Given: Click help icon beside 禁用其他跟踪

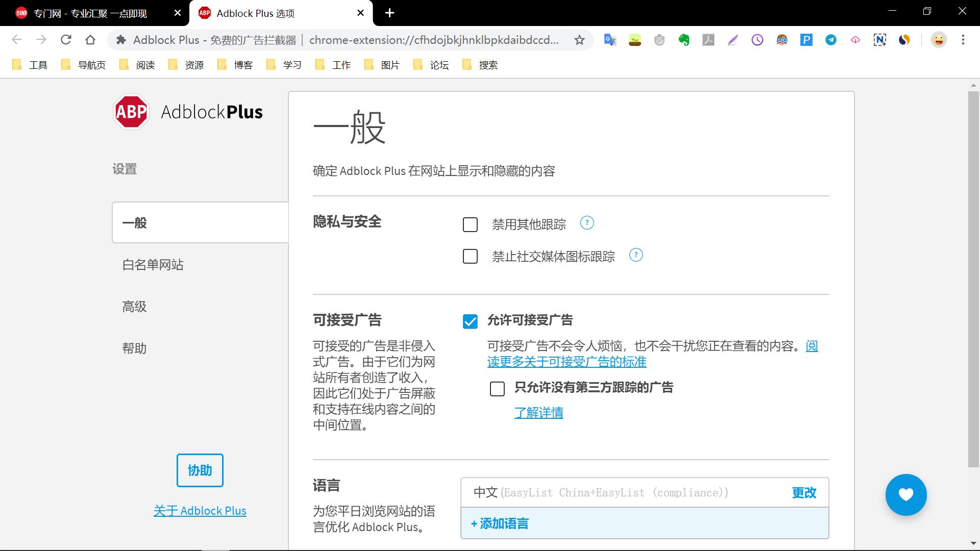Looking at the screenshot, I should 587,223.
